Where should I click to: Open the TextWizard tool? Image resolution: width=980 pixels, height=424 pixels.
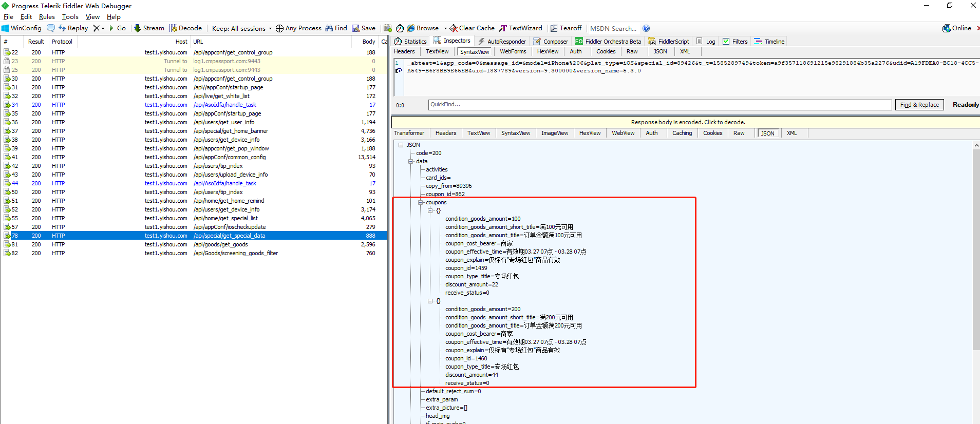tap(521, 28)
